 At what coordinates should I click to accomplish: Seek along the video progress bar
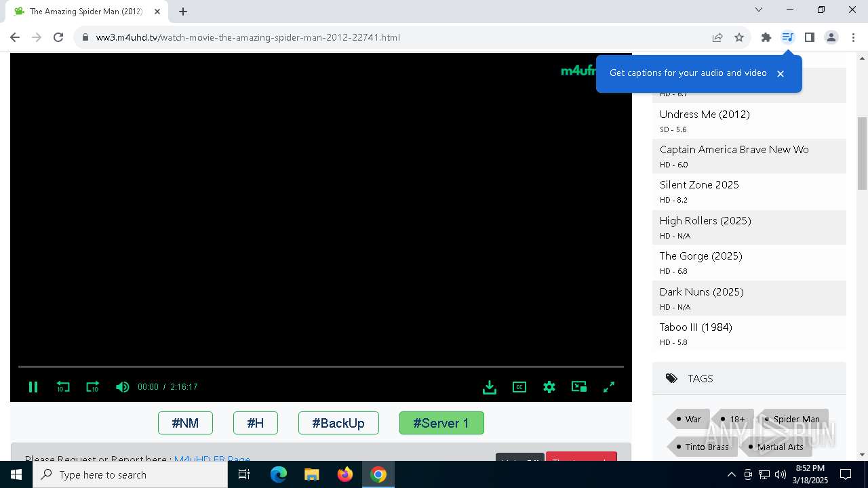tap(321, 367)
